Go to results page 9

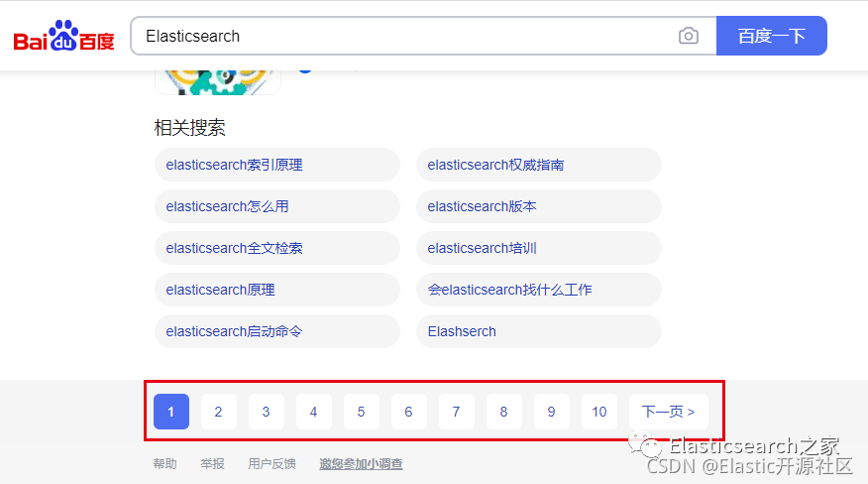[x=552, y=412]
